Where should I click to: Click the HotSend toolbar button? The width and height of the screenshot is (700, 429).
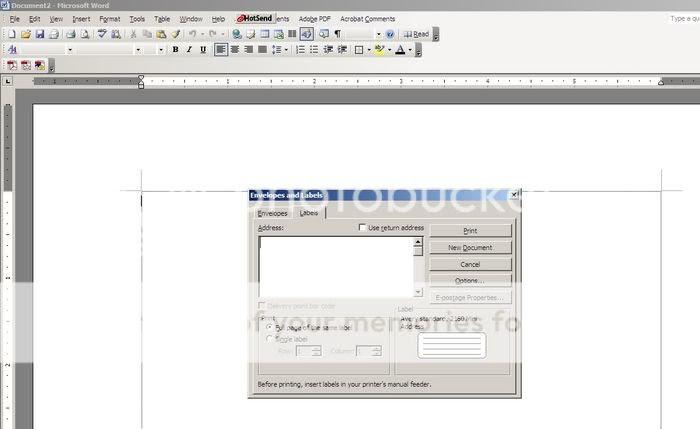point(254,19)
